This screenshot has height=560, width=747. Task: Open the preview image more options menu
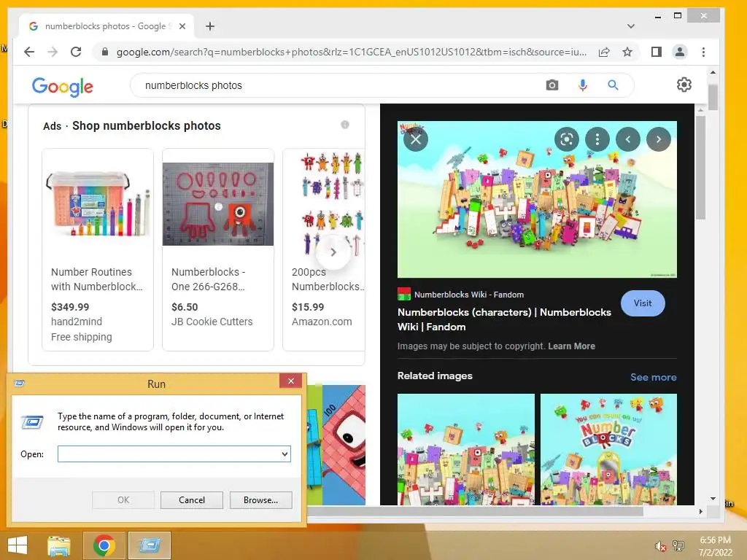tap(597, 139)
